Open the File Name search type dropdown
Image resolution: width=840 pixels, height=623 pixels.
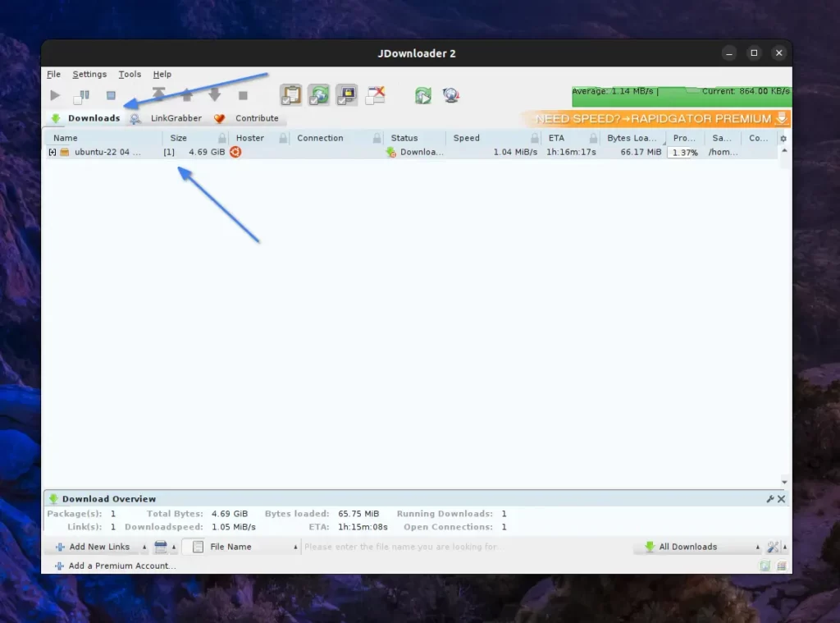(240, 547)
